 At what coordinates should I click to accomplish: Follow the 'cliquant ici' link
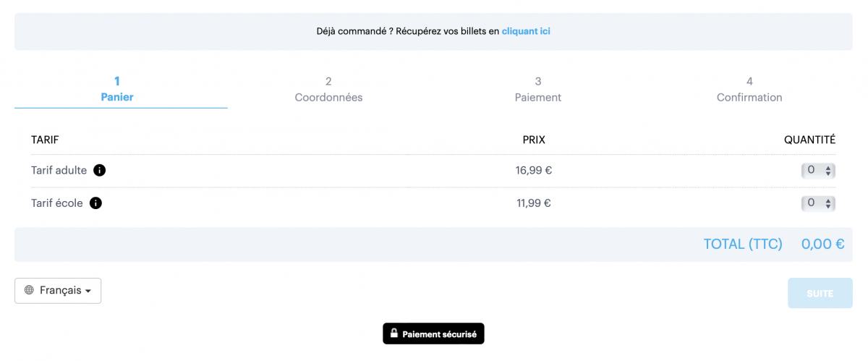pos(526,31)
